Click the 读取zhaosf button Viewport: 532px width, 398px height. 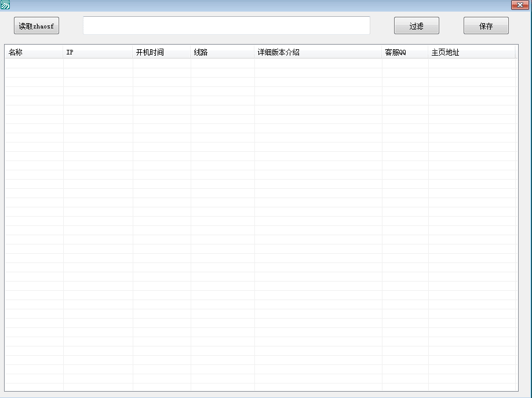tap(37, 26)
